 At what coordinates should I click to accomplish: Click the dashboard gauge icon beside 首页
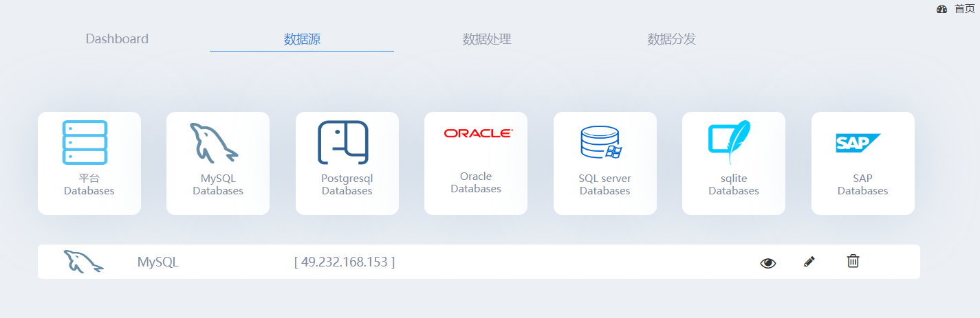[942, 9]
